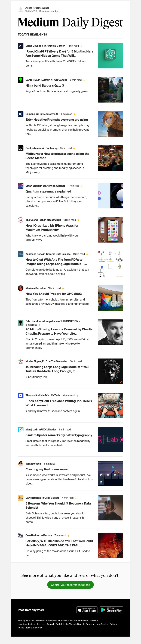
Task: Click the James Jonas profile avatar icon
Action: pyautogui.click(x=21, y=10)
